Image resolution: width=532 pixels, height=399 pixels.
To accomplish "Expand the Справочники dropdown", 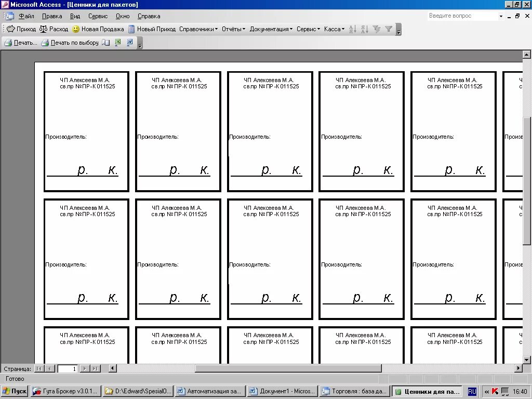I will pyautogui.click(x=198, y=29).
